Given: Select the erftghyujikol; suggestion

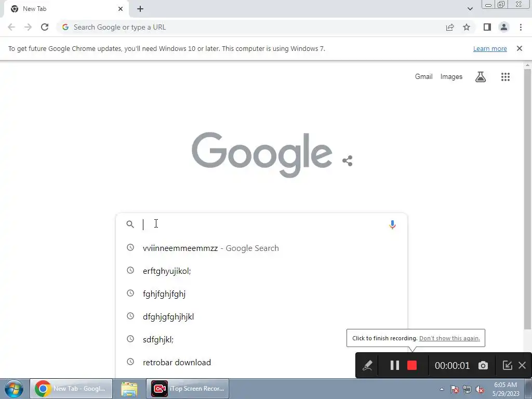Looking at the screenshot, I should click(261, 271).
